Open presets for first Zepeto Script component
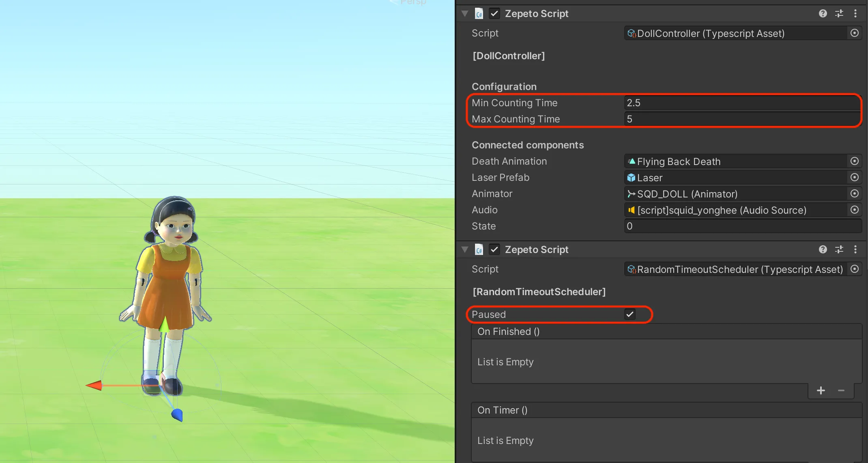 coord(839,13)
